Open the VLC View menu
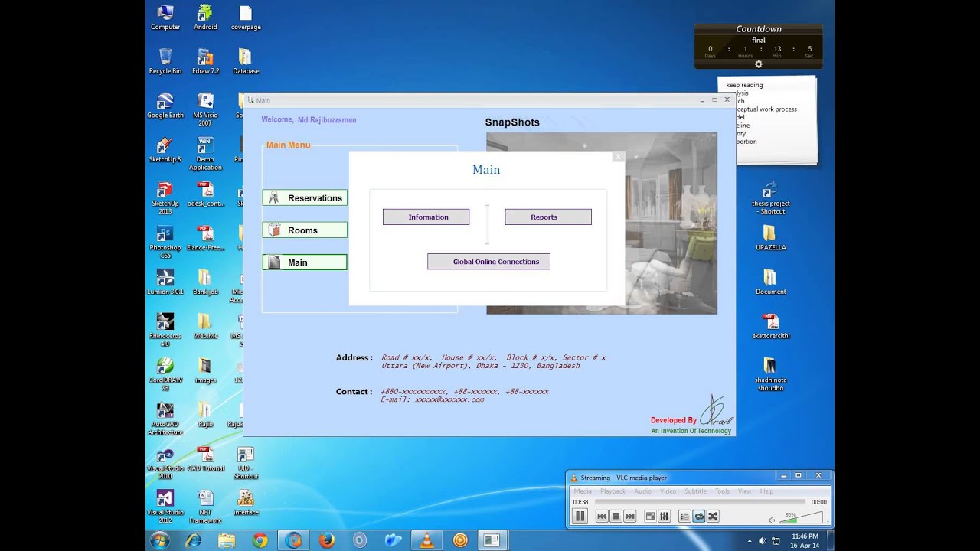This screenshot has width=980, height=551. [745, 491]
